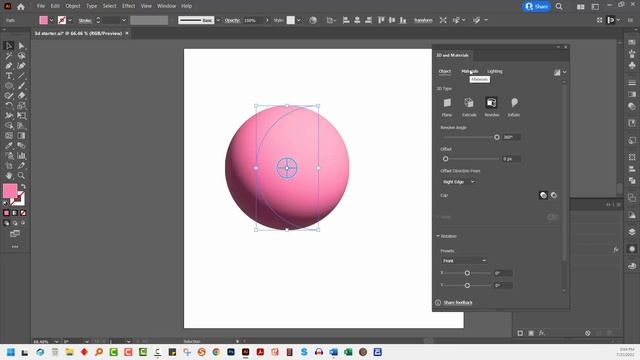This screenshot has width=640, height=360.
Task: Set paint mode to Gradient
Action: point(15,213)
